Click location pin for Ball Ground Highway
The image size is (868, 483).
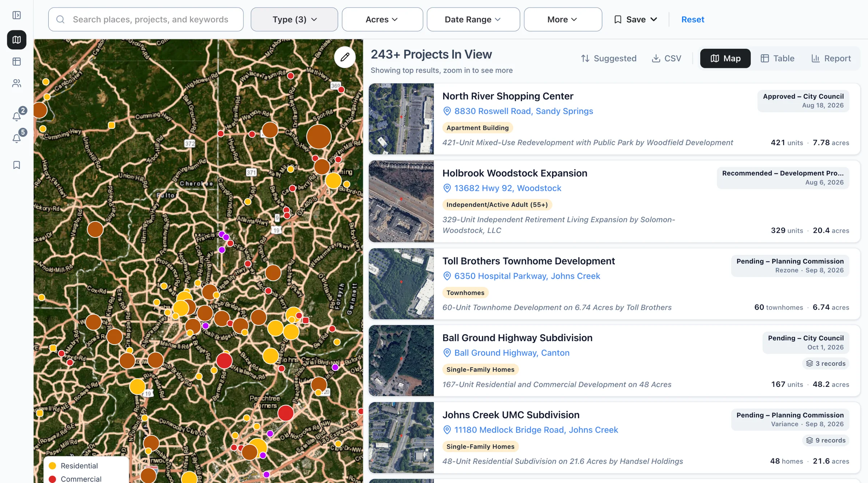pos(447,352)
